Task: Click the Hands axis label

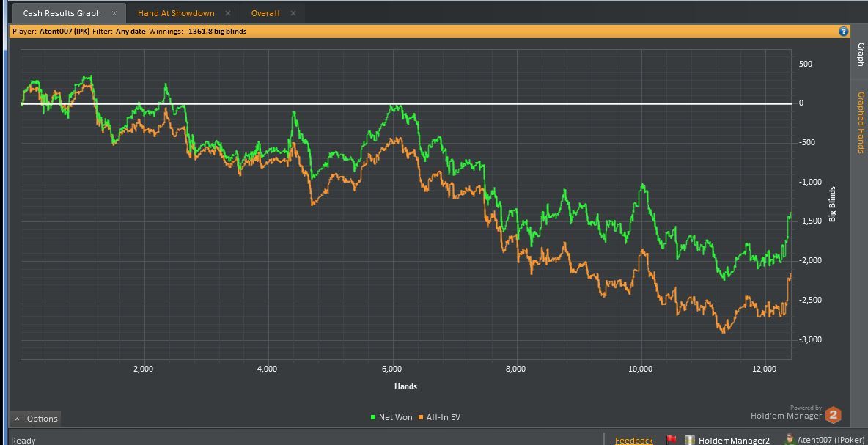Action: (405, 386)
